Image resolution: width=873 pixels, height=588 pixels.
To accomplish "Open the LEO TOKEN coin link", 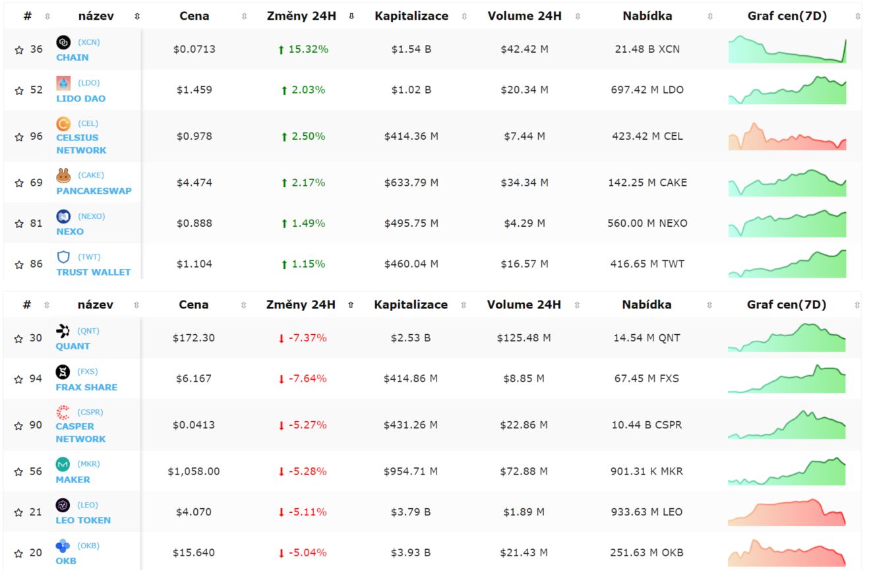I will coord(83,520).
